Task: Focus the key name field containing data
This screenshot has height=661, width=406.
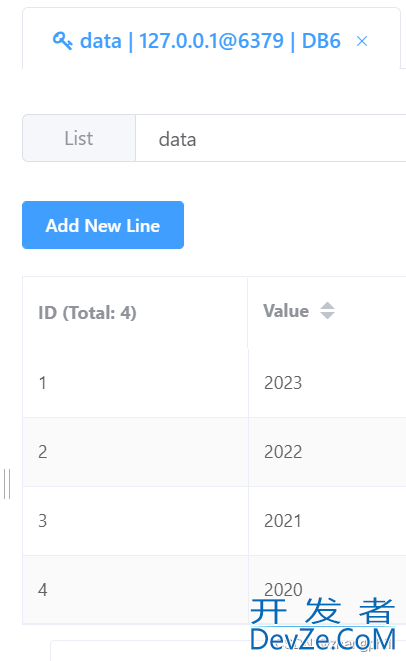Action: pos(271,138)
